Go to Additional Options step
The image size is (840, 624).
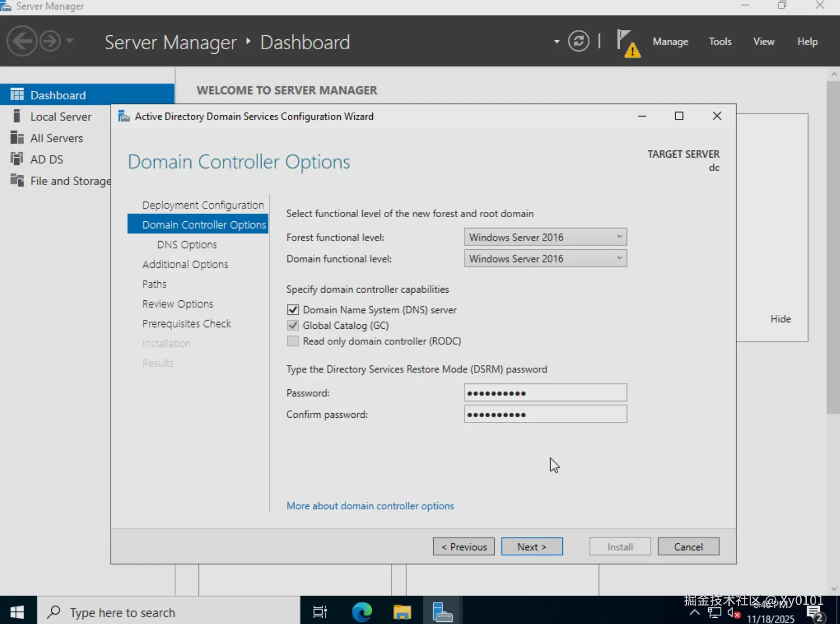click(185, 264)
